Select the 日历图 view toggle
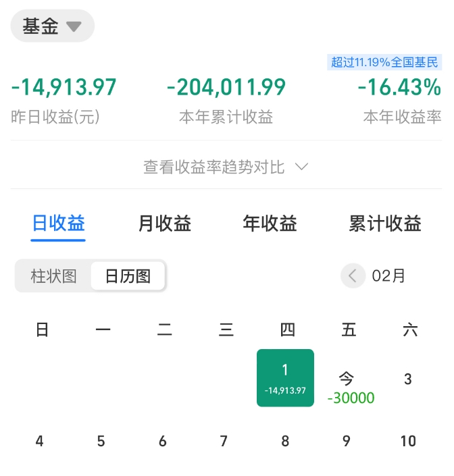This screenshot has width=454, height=476. 128,276
